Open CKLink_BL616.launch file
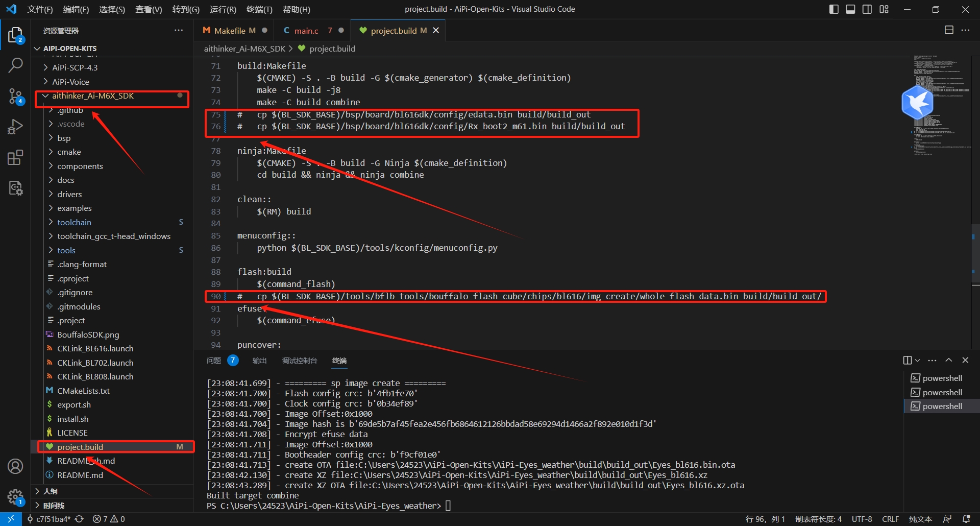The width and height of the screenshot is (980, 526). pyautogui.click(x=112, y=348)
